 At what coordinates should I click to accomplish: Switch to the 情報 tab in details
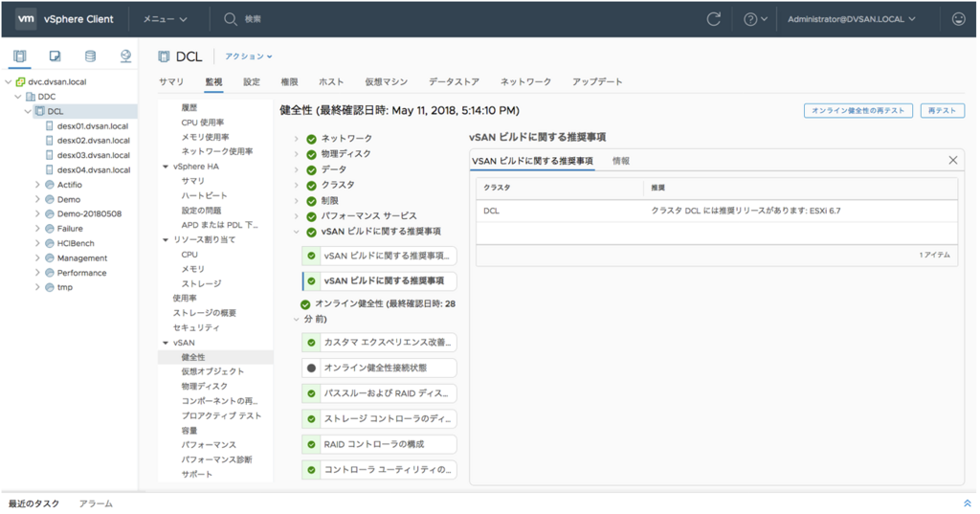620,161
